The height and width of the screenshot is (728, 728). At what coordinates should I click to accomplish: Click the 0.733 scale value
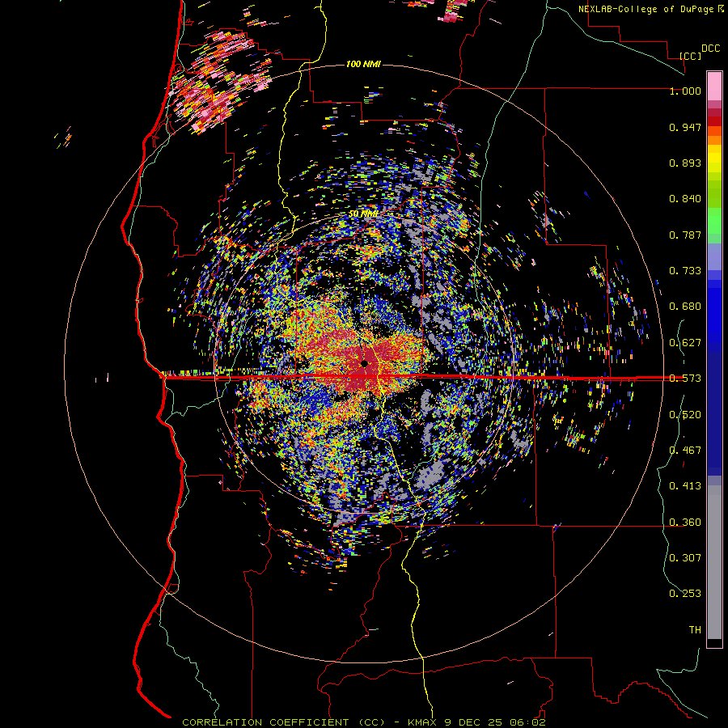[685, 271]
